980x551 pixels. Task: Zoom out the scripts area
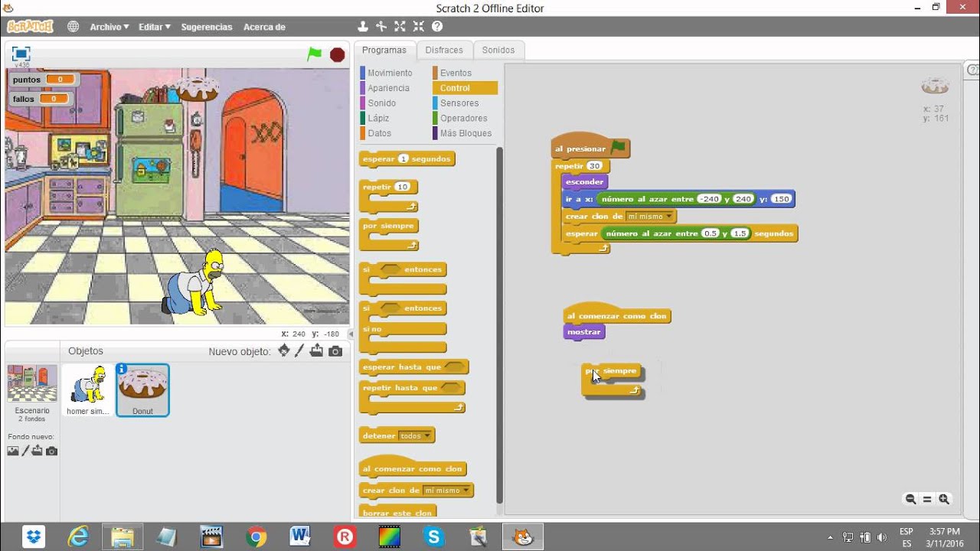pyautogui.click(x=910, y=499)
